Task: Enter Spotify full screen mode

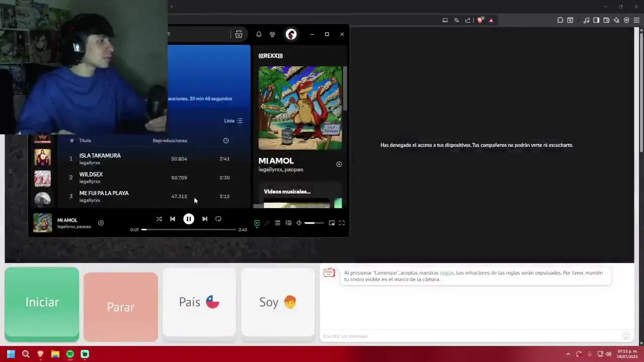Action: pos(342,223)
